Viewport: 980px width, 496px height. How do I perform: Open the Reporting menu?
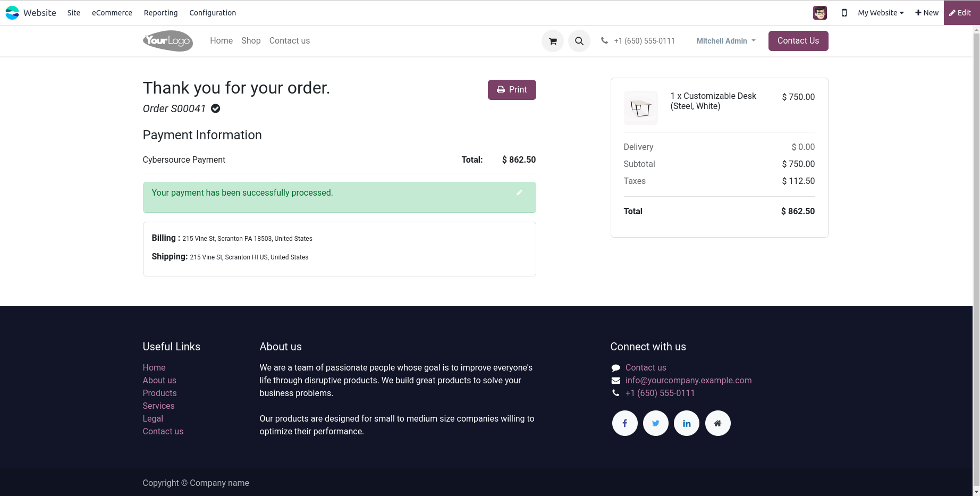point(160,13)
